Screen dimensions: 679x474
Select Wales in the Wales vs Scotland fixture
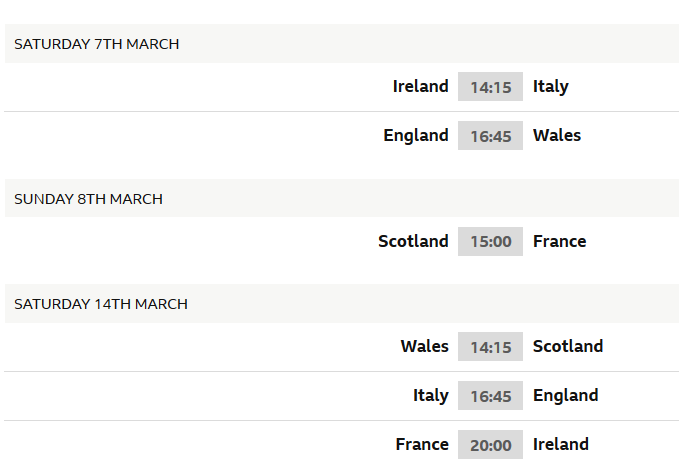(425, 347)
